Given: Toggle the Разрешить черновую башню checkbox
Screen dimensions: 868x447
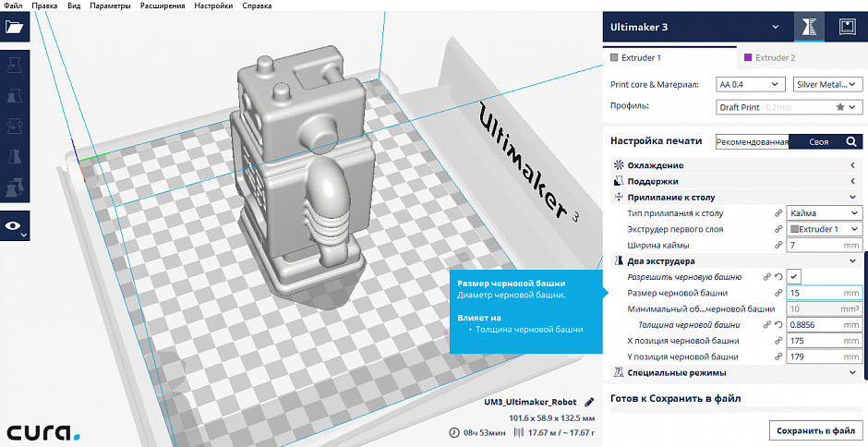Looking at the screenshot, I should pos(794,277).
